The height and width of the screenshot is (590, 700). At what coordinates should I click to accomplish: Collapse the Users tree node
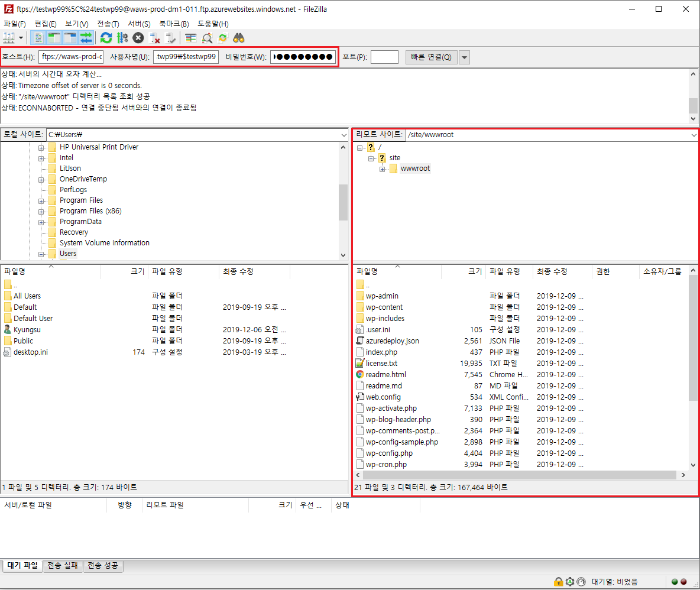pyautogui.click(x=41, y=254)
